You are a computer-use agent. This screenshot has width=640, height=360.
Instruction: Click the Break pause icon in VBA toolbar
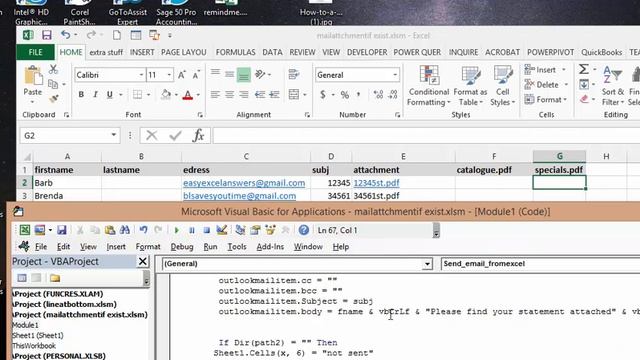click(x=191, y=230)
